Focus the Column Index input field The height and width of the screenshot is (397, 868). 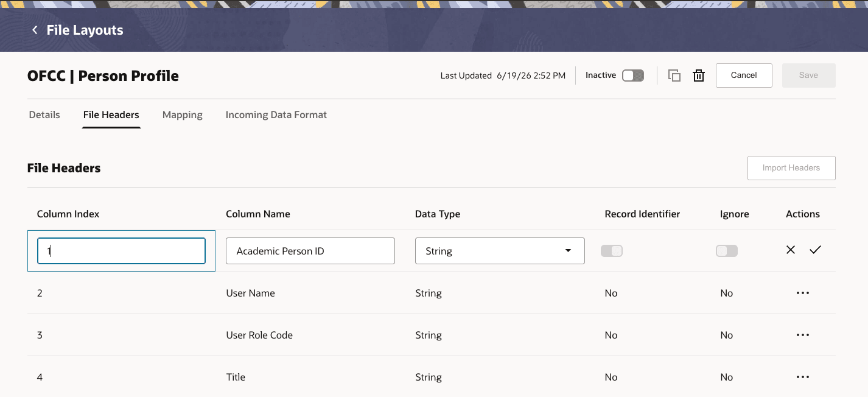tap(121, 251)
